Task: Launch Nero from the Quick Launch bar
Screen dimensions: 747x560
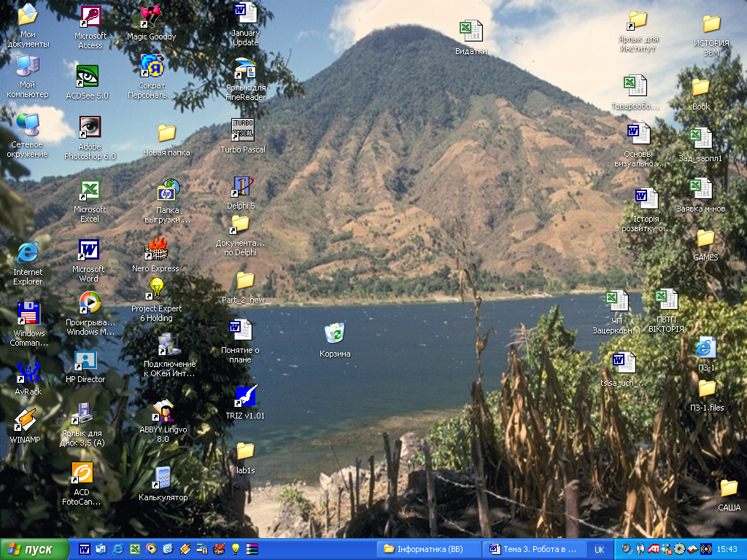Action: tap(219, 549)
